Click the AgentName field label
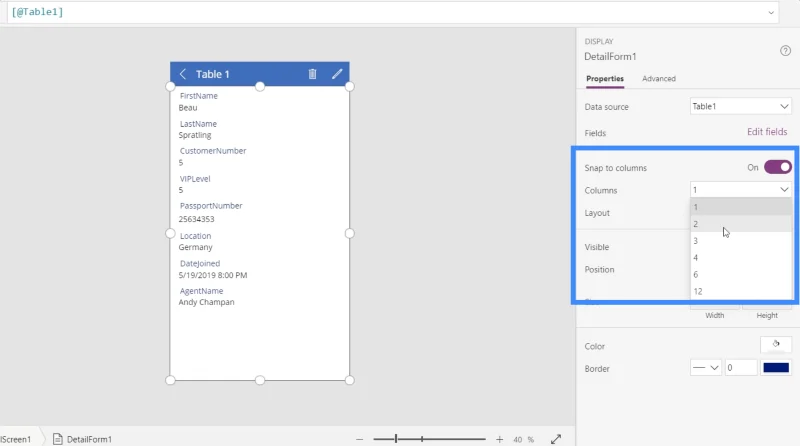The width and height of the screenshot is (800, 446). [x=201, y=291]
